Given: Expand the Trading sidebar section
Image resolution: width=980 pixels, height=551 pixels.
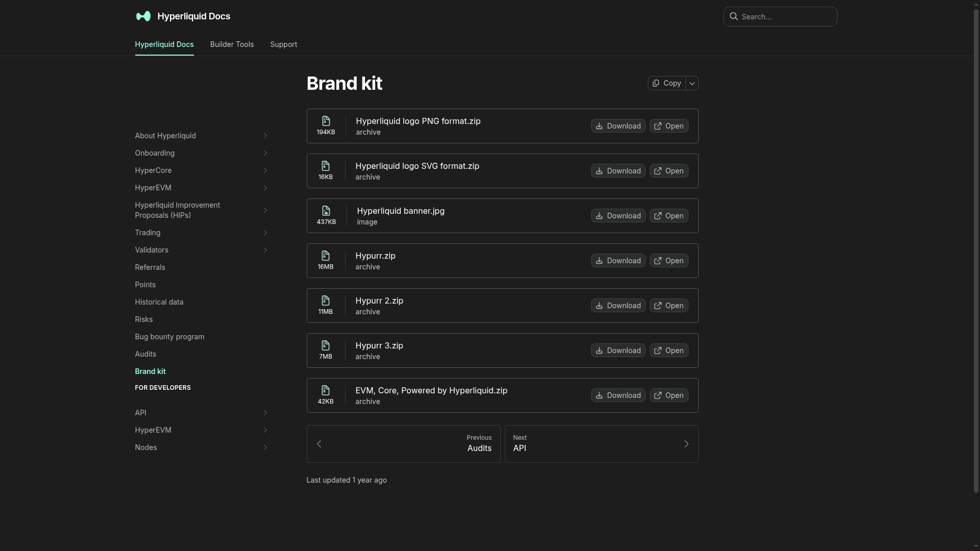Looking at the screenshot, I should click(x=265, y=233).
